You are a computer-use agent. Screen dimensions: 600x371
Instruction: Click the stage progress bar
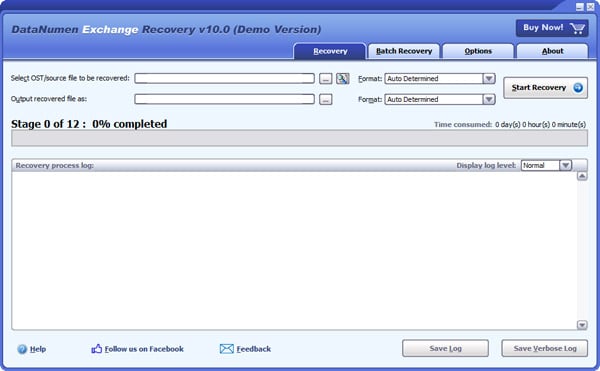(x=299, y=138)
